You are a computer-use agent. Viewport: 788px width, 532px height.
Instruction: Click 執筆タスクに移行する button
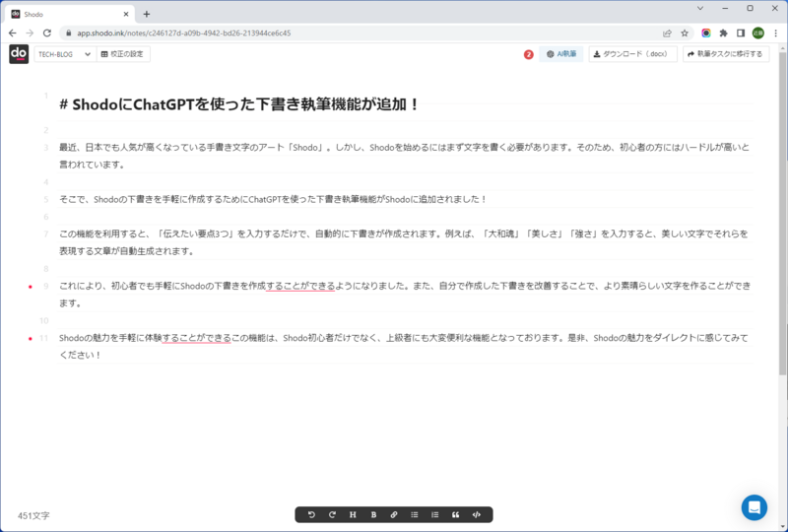(726, 54)
